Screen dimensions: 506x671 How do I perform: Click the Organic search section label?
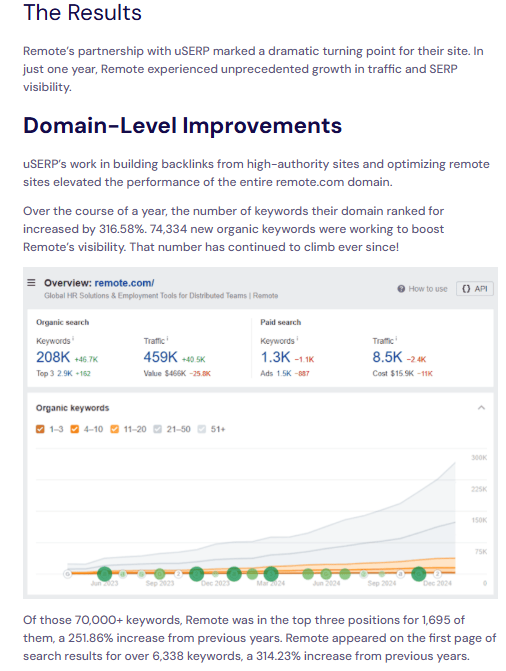(x=63, y=322)
